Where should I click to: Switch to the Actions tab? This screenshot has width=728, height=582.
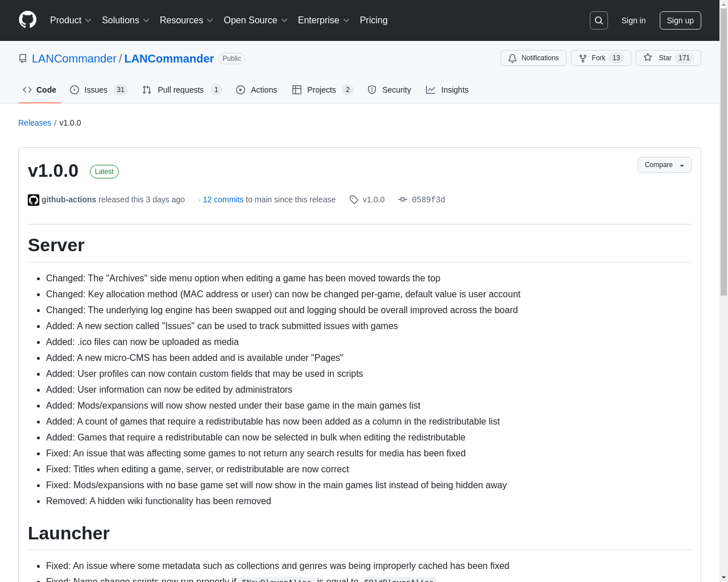coord(257,90)
